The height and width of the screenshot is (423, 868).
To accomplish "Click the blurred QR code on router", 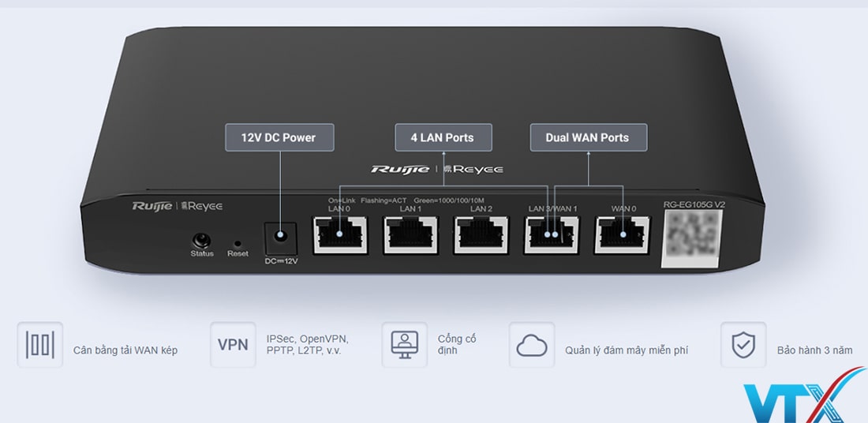I will click(x=691, y=236).
